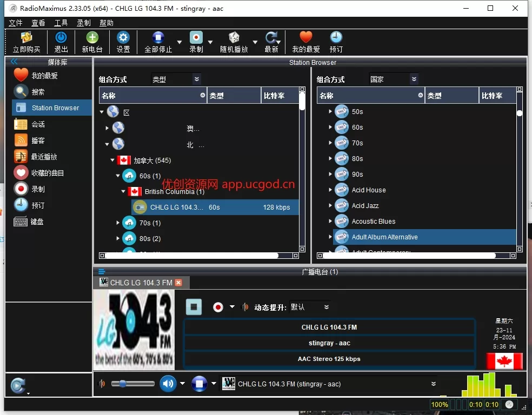The width and height of the screenshot is (532, 415).
Task: Open the 工具 menu
Action: [61, 23]
